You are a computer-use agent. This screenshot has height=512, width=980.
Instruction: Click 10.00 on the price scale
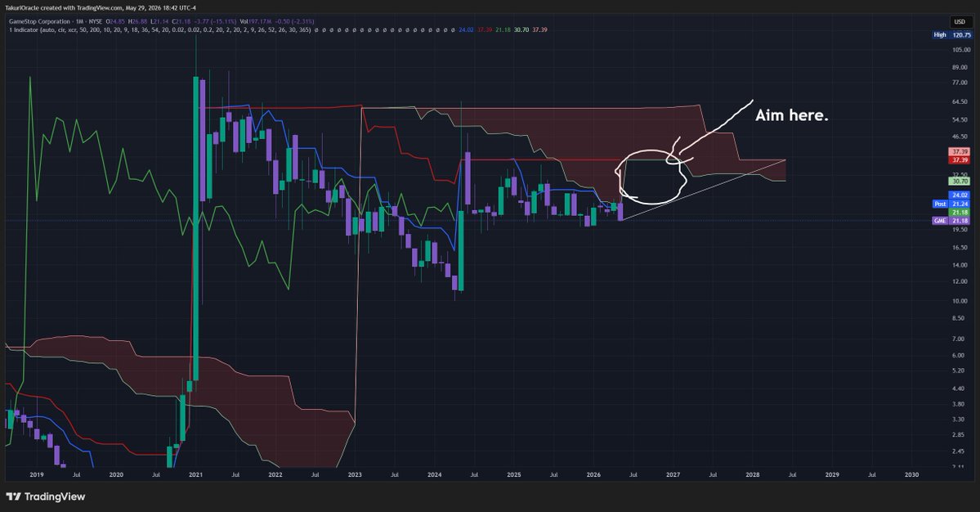pyautogui.click(x=960, y=301)
